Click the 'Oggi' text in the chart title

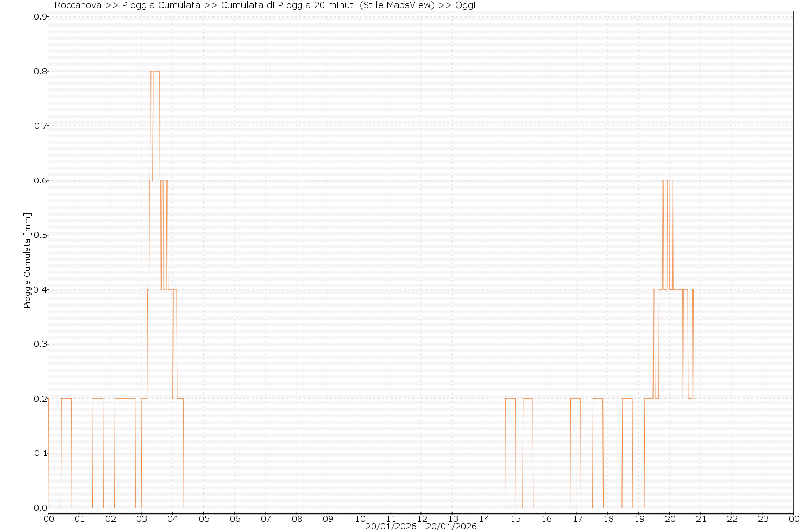click(x=465, y=5)
